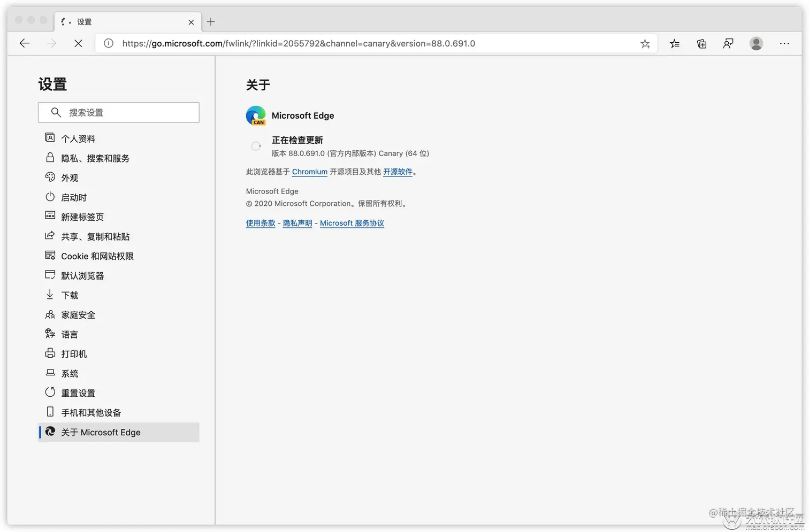Open 手机和其他设备 settings

coord(119,413)
